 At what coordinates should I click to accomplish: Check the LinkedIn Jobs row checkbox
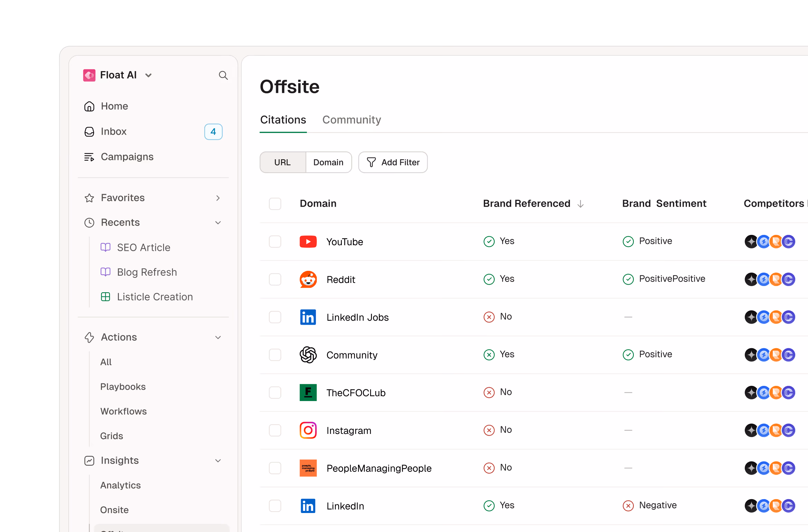275,317
